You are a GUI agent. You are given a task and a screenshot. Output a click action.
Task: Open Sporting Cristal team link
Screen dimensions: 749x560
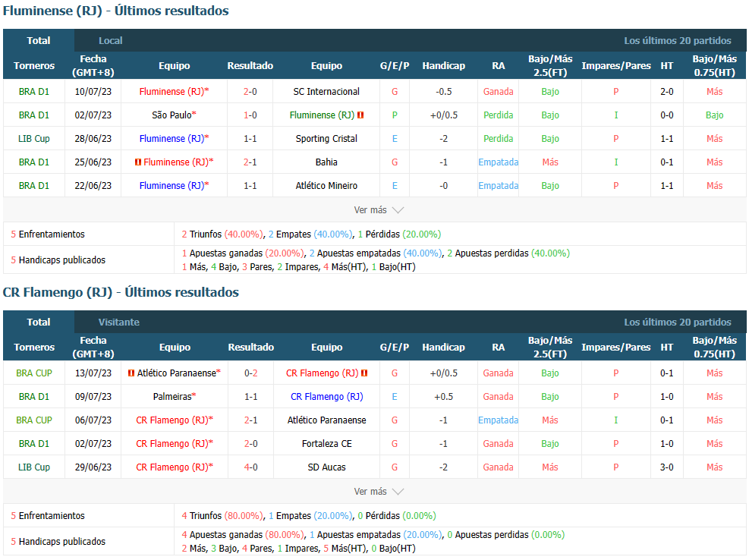click(326, 139)
